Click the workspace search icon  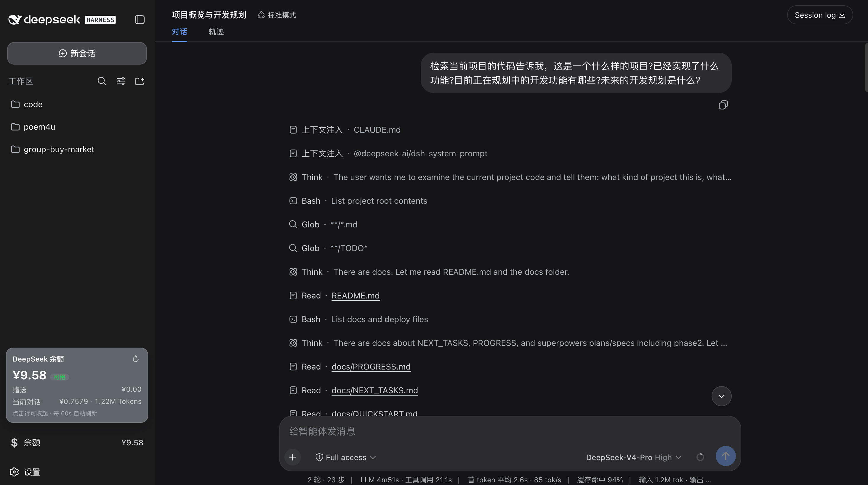click(x=102, y=81)
